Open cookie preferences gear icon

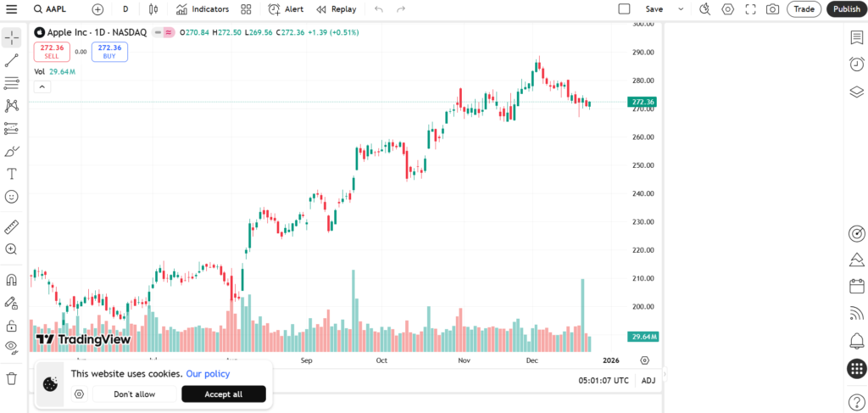pos(80,394)
